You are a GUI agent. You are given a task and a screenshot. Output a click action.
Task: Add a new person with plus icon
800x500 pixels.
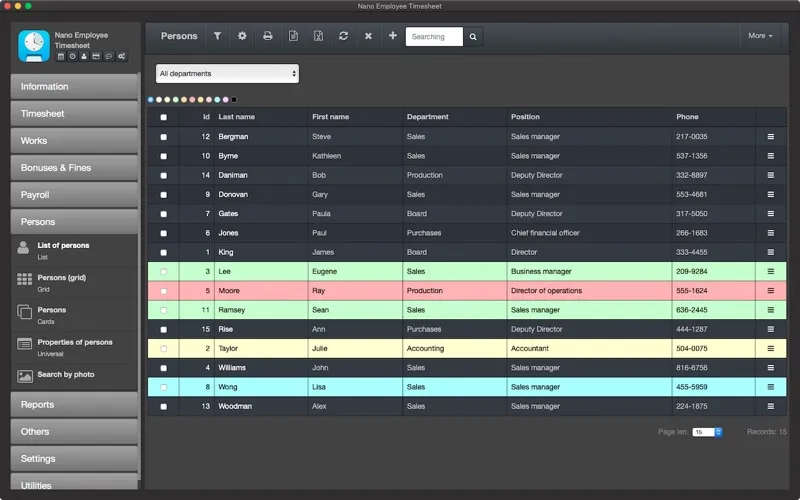point(393,36)
